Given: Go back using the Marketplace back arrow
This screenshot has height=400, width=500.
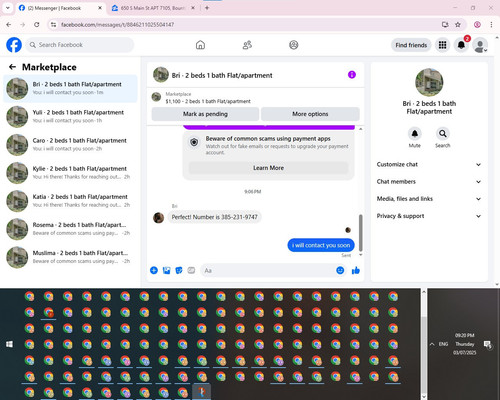Looking at the screenshot, I should coord(12,67).
